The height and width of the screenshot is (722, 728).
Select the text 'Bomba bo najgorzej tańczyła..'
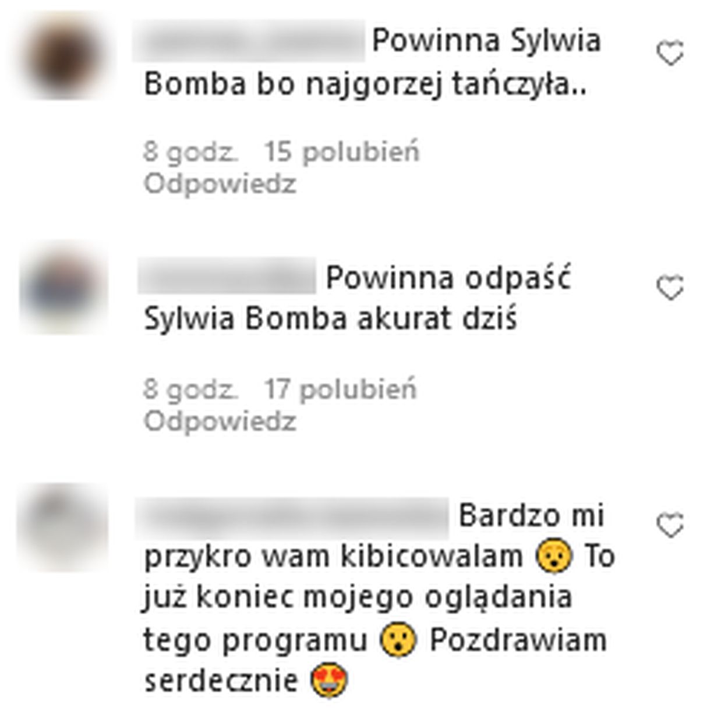tap(365, 85)
